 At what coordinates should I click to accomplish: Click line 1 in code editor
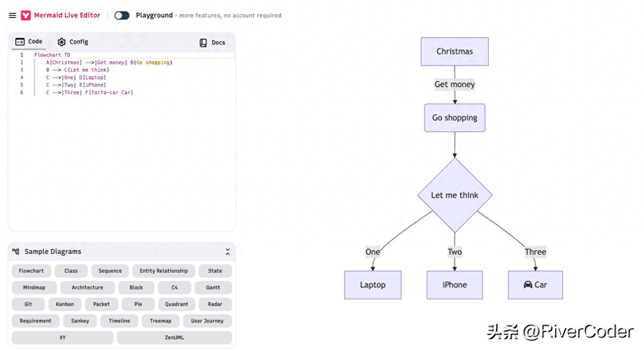pos(125,55)
